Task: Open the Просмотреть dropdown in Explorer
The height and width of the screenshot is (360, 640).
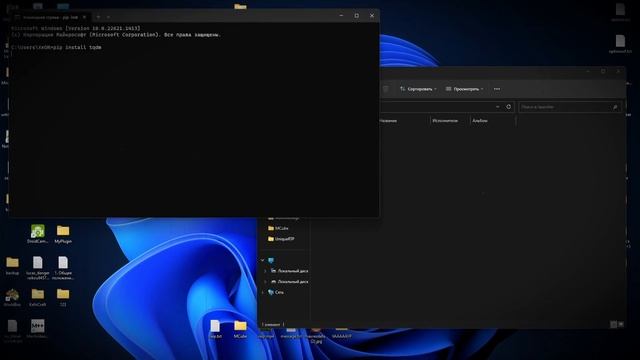Action: coord(464,89)
